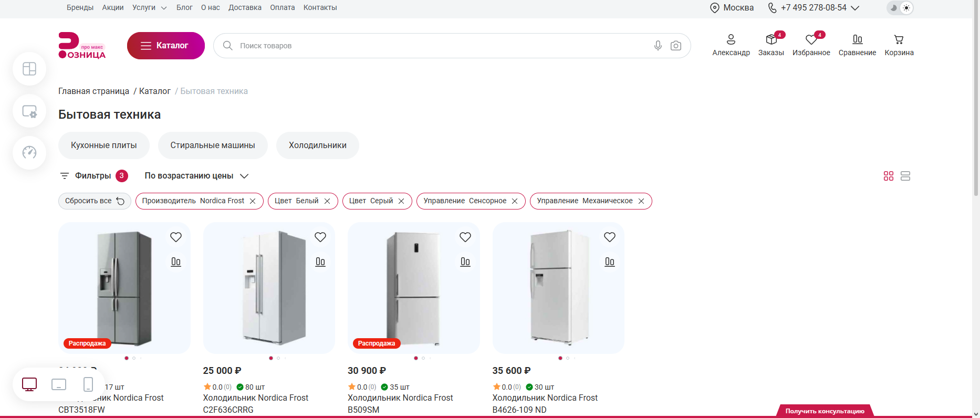Add CBT3518FW fridge to comparison
980x418 pixels.
pyautogui.click(x=176, y=262)
